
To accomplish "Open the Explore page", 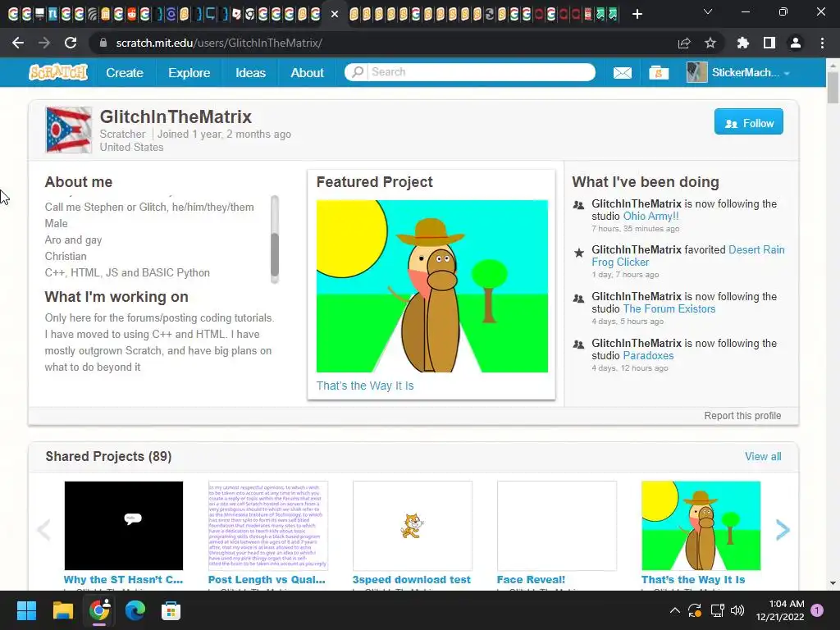I will (189, 72).
